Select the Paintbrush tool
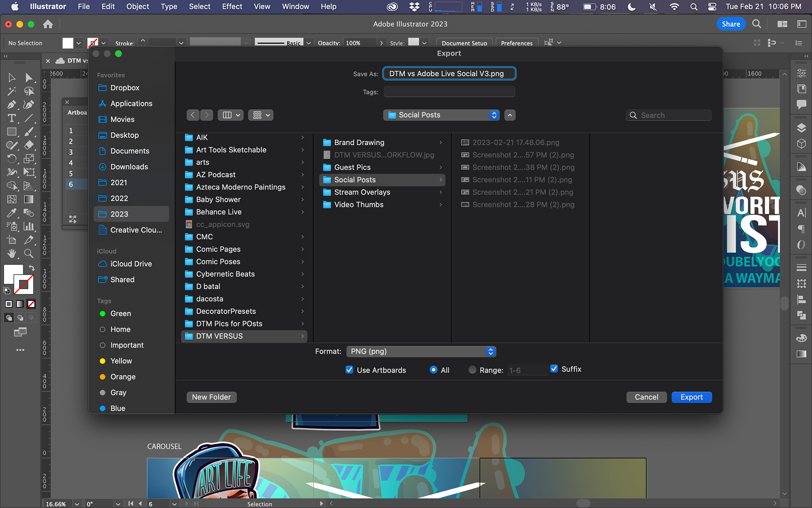Image resolution: width=812 pixels, height=508 pixels. tap(29, 132)
